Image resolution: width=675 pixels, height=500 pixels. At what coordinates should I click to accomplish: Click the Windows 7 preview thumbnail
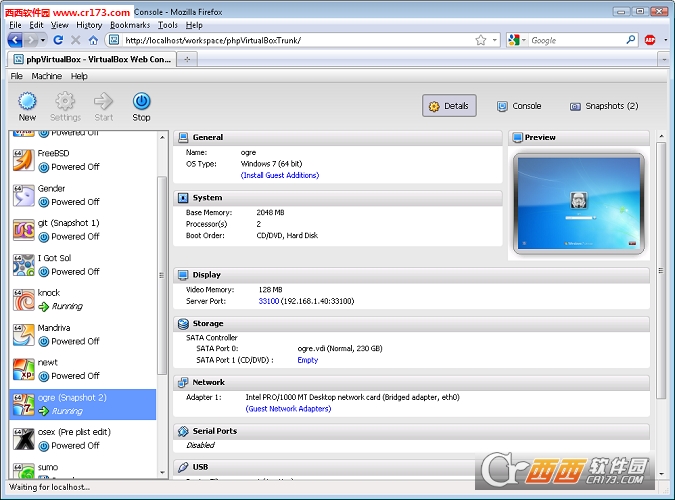579,203
